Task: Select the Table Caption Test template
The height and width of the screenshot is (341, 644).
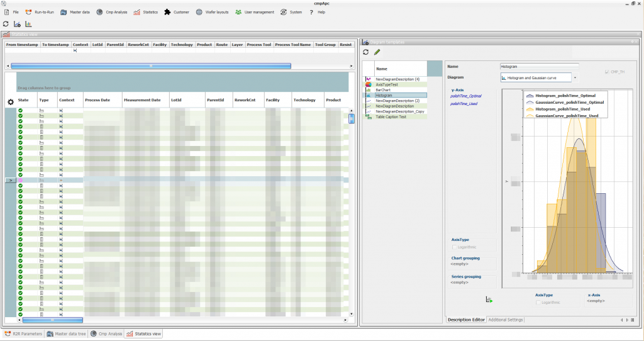Action: coord(391,116)
